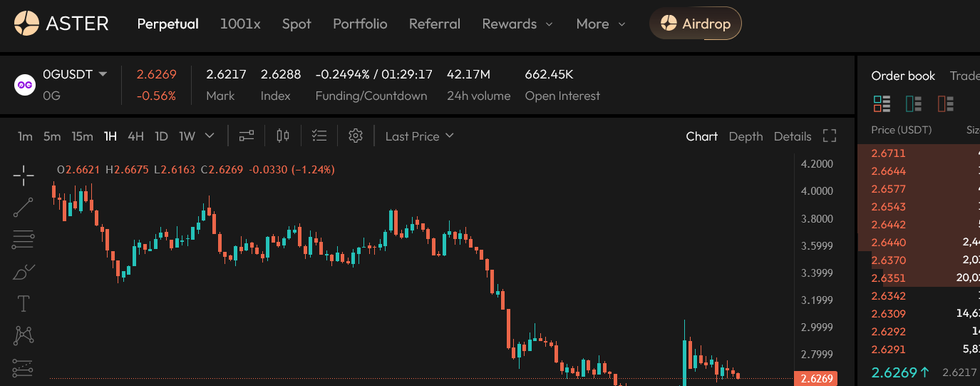The width and height of the screenshot is (980, 386).
Task: Select the pattern drawing tool
Action: 24,335
